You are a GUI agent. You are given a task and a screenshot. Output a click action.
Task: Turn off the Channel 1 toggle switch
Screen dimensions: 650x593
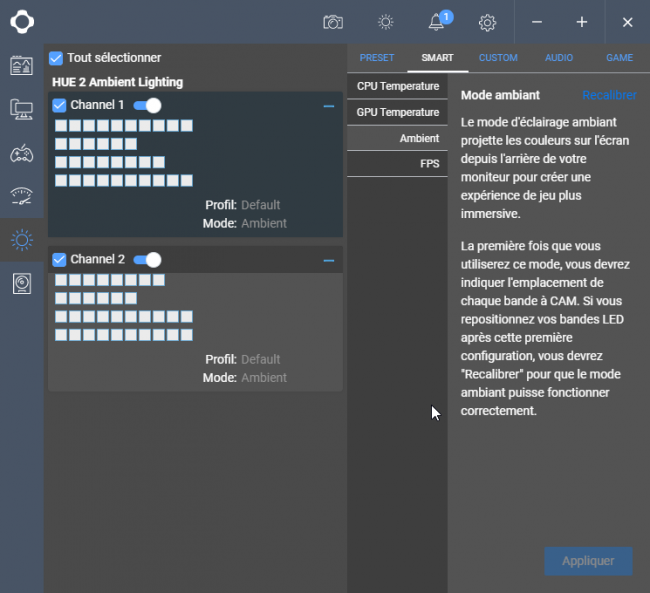[x=148, y=105]
